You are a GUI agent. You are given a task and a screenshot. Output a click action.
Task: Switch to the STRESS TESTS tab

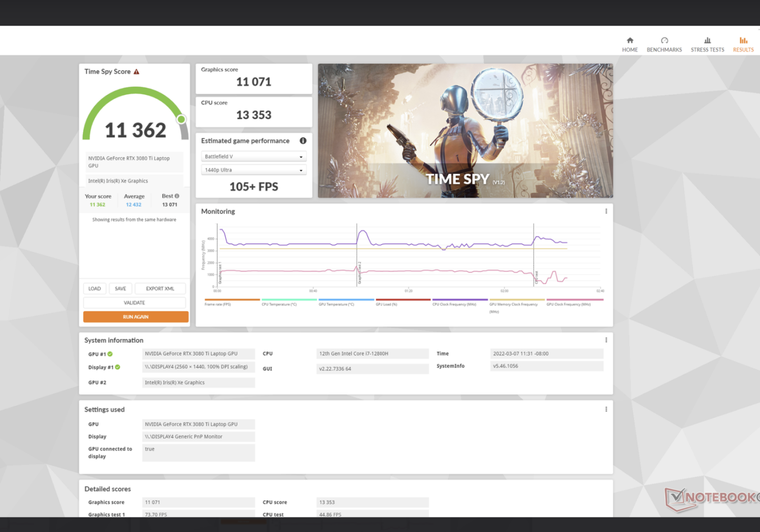(707, 44)
